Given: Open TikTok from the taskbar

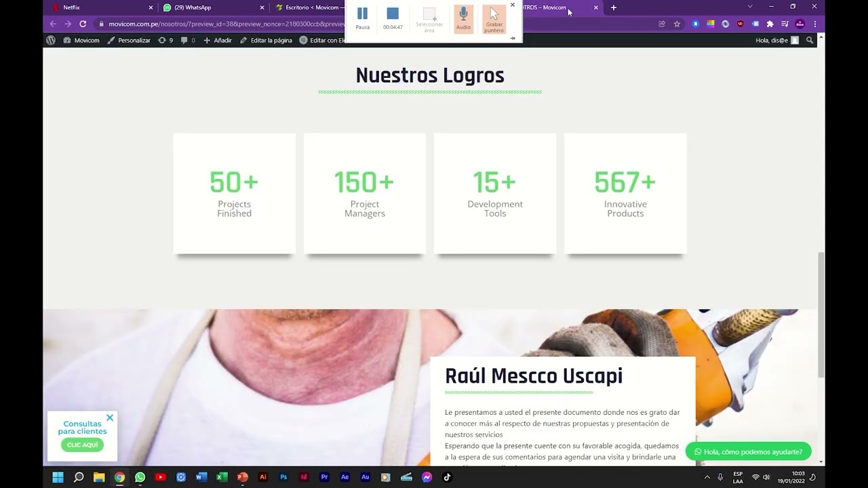Looking at the screenshot, I should 447,477.
